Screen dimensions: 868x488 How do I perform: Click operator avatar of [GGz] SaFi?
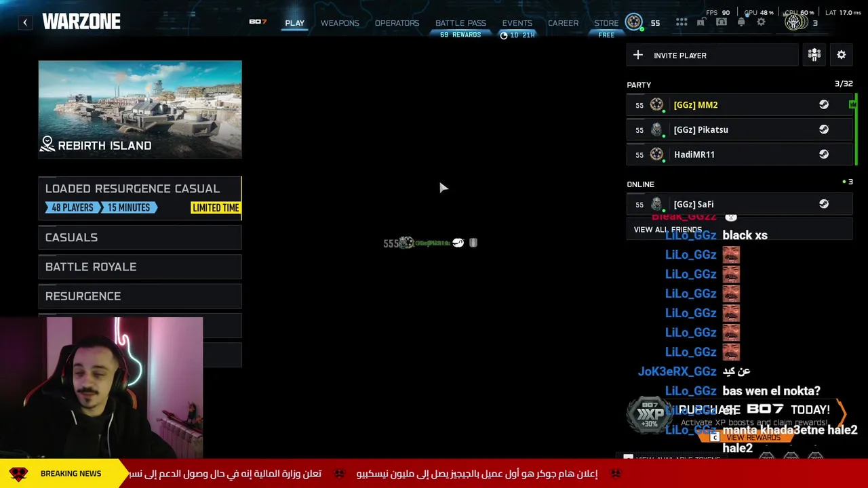656,203
